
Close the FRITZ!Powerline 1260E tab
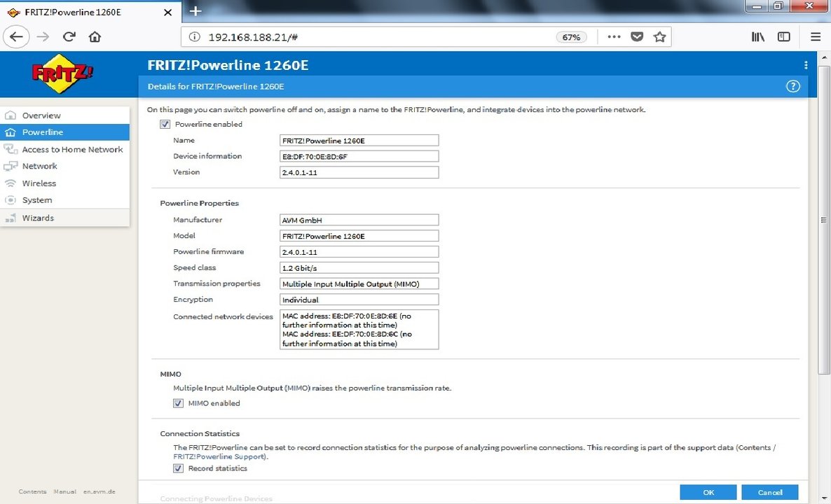click(x=167, y=12)
